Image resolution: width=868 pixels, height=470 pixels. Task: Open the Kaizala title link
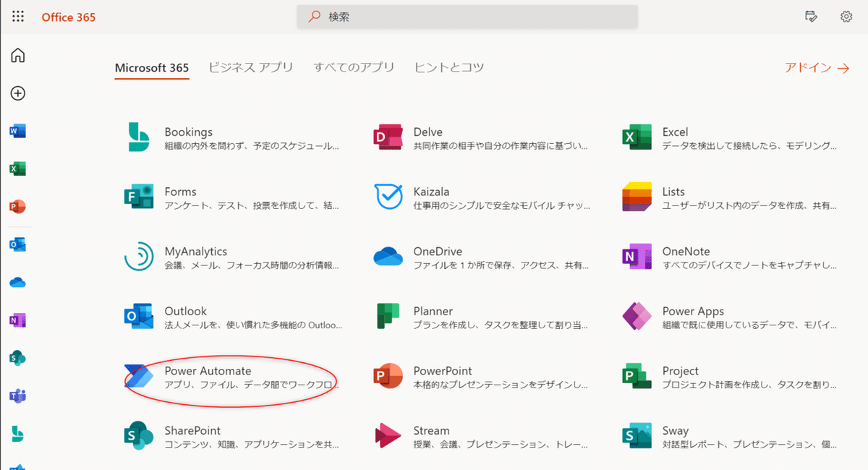(431, 192)
